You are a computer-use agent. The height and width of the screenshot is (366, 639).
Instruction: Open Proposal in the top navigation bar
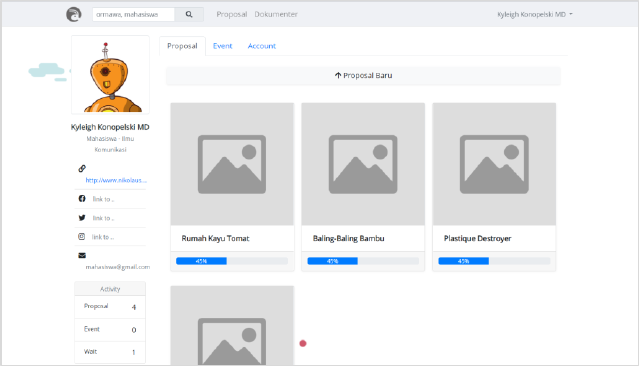click(231, 14)
